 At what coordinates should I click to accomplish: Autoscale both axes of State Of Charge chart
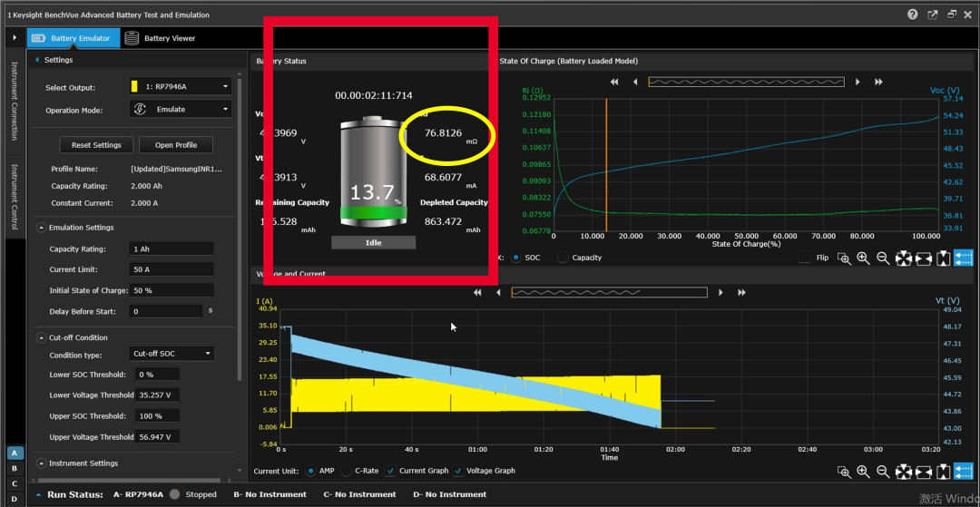point(903,258)
